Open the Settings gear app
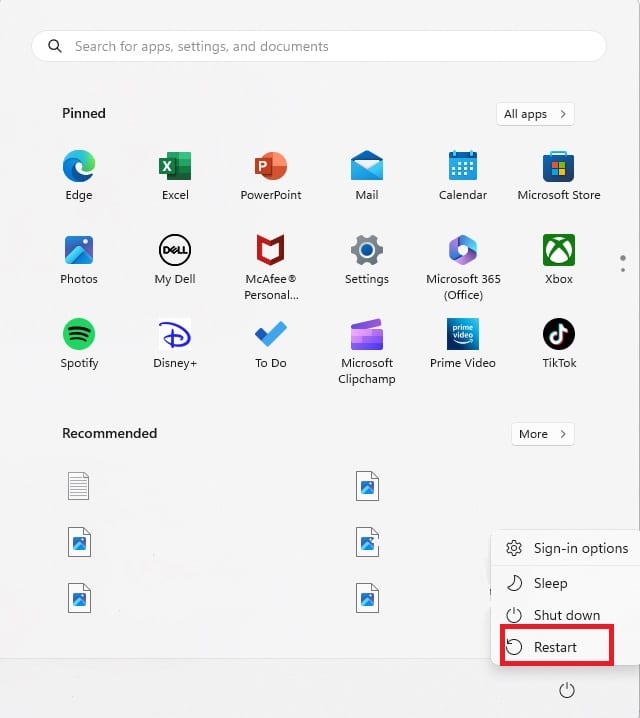Viewport: 640px width, 718px height. [x=367, y=251]
